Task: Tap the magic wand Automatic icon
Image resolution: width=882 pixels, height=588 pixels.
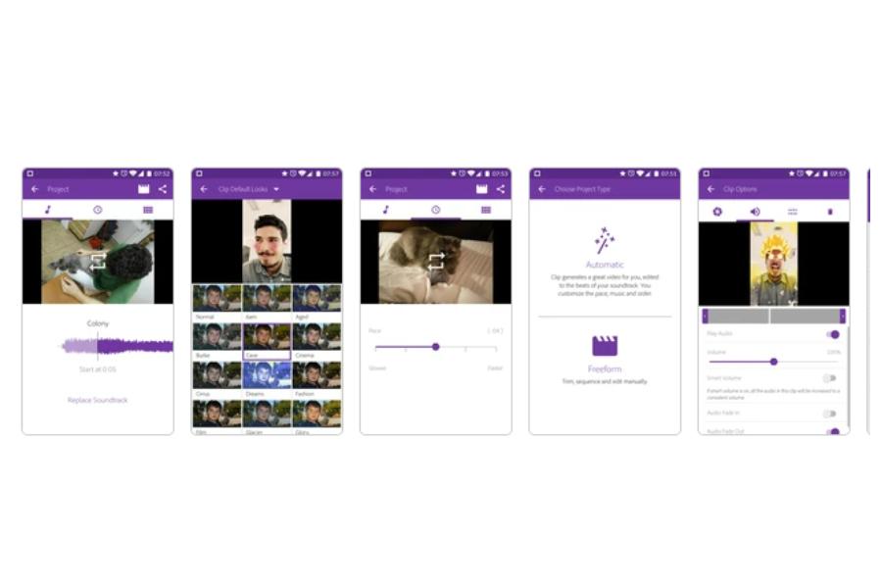Action: click(x=605, y=240)
